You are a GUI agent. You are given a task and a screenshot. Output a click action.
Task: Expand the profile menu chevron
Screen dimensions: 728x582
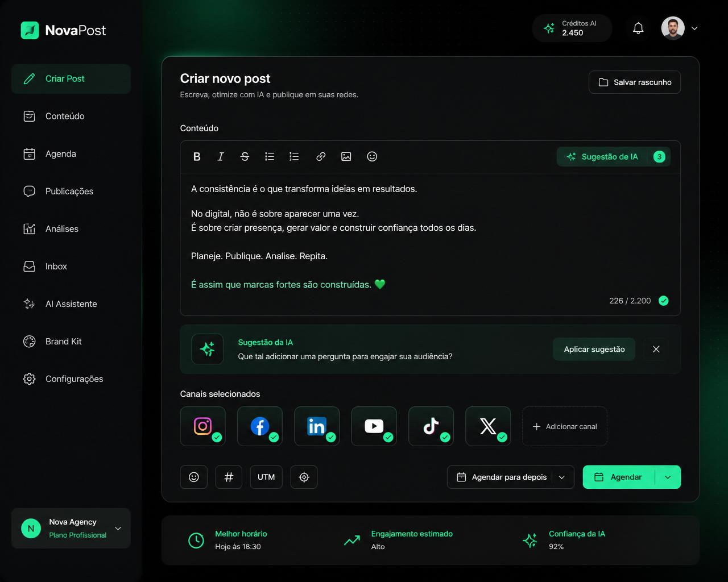694,28
